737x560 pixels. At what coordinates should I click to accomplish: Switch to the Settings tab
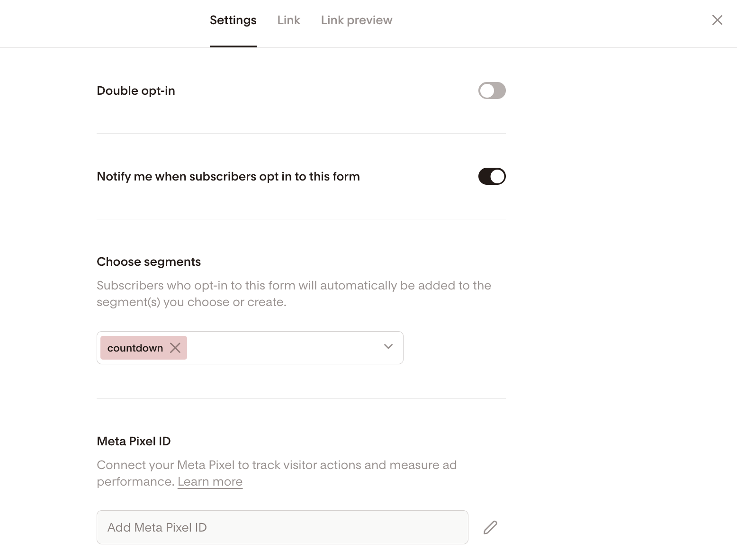click(x=233, y=20)
